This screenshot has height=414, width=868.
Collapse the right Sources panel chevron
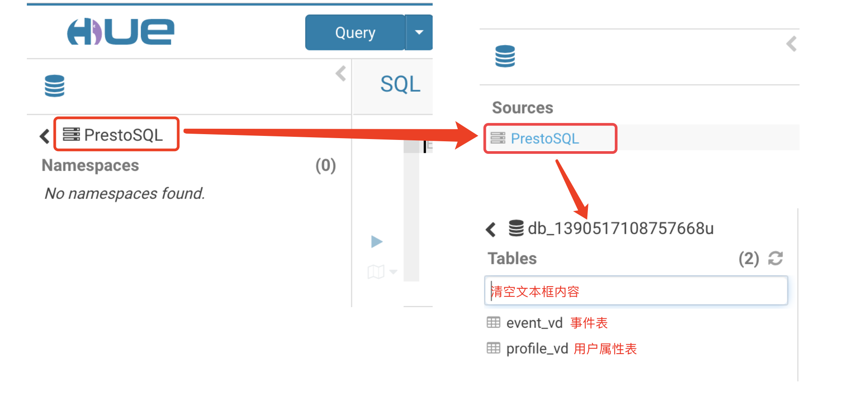coord(791,44)
